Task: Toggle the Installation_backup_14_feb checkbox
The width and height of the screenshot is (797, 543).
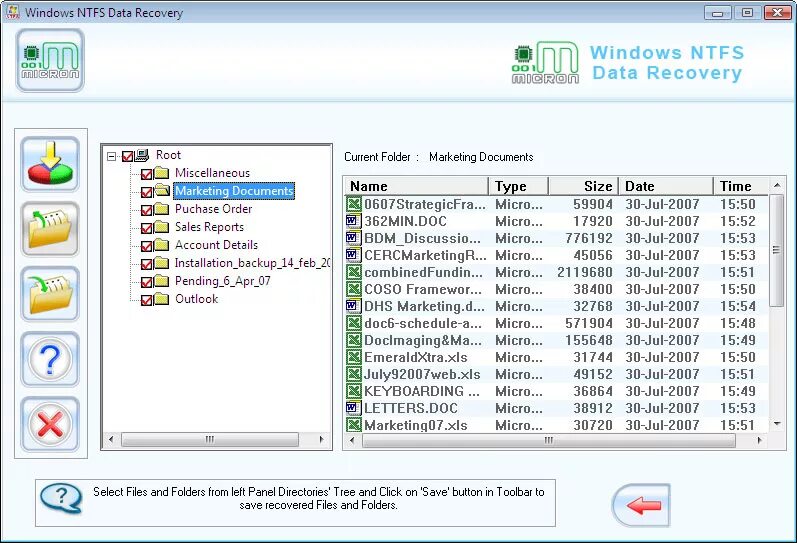Action: (146, 264)
